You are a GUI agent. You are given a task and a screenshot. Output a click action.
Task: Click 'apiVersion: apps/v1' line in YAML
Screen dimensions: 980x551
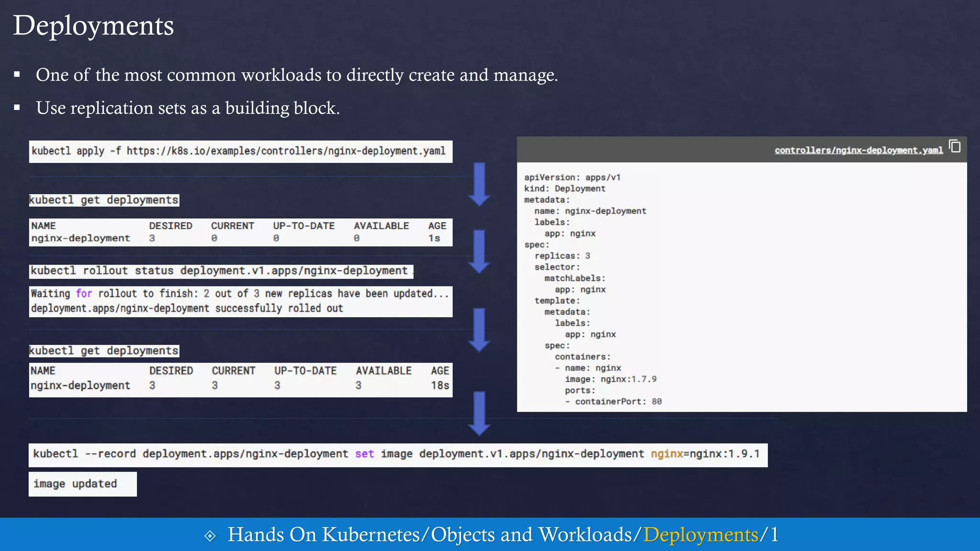tap(572, 177)
